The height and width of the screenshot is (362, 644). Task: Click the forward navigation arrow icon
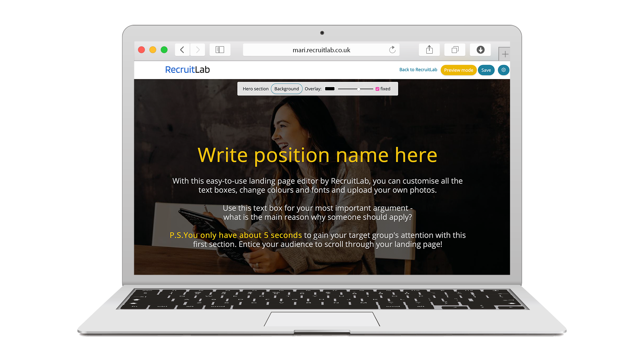(x=198, y=49)
